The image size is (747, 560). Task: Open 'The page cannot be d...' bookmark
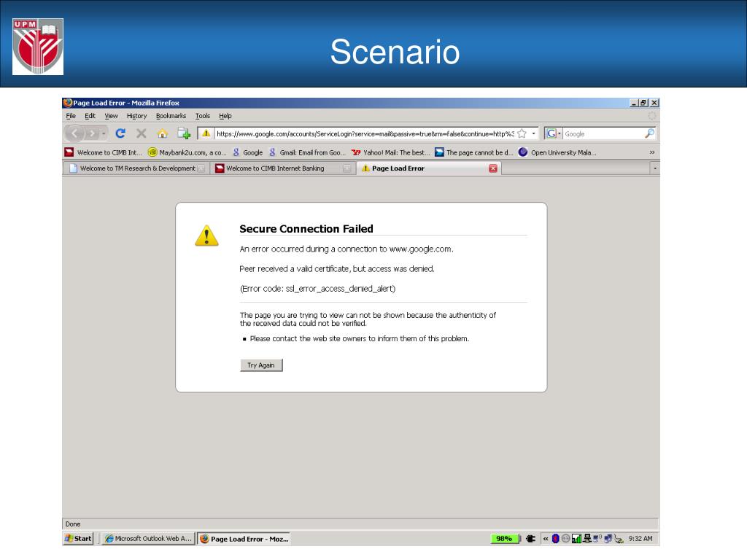473,152
